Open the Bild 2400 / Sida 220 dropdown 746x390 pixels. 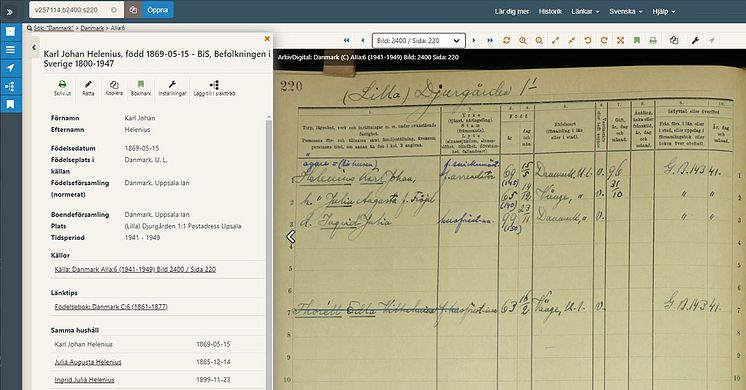418,40
